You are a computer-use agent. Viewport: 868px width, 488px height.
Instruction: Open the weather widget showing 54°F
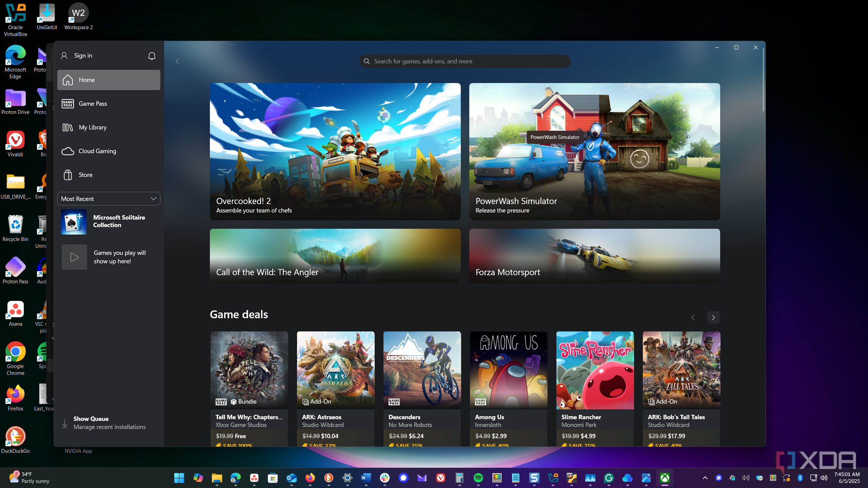29,477
